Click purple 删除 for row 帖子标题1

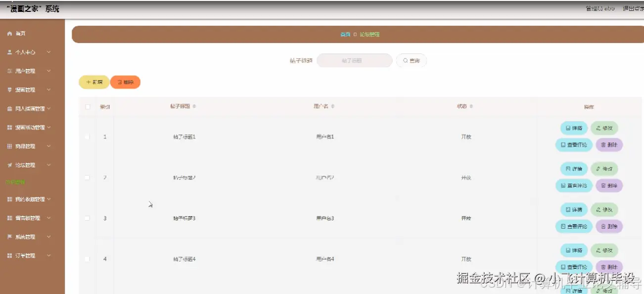(609, 145)
